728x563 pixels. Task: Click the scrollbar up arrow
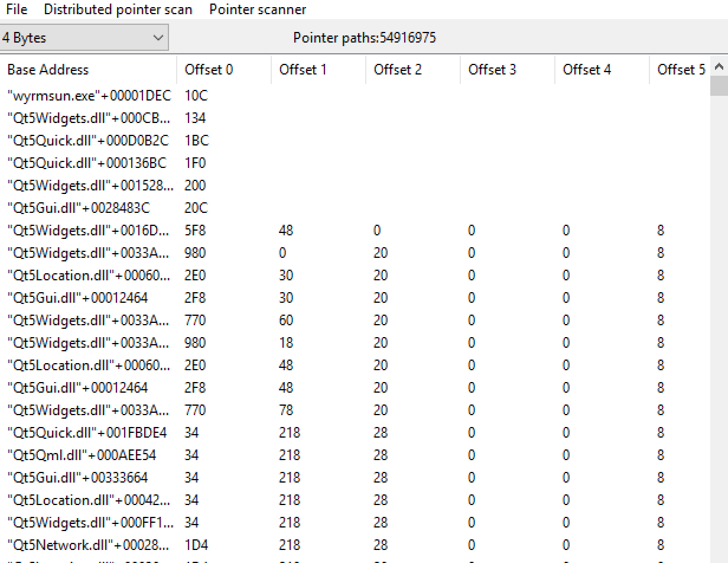[719, 66]
